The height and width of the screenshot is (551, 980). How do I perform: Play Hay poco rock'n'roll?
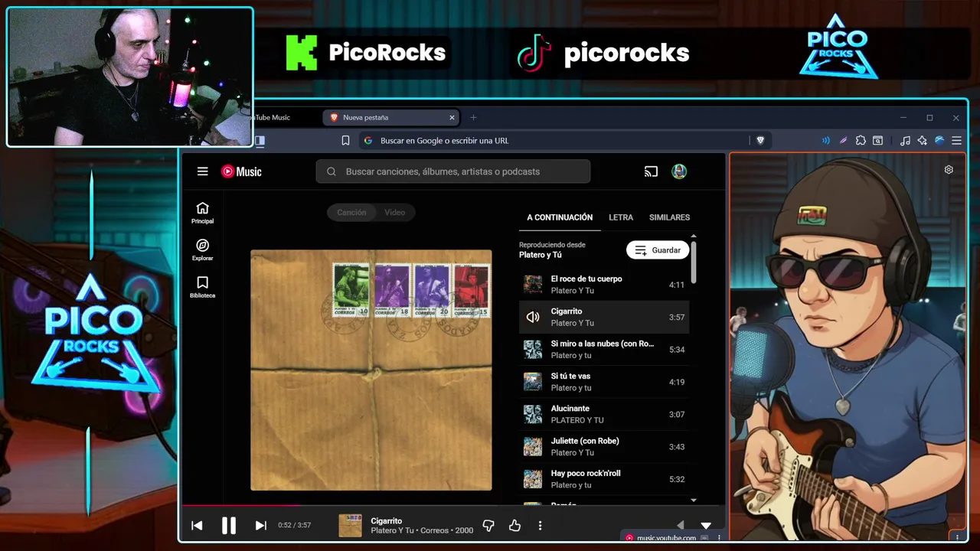604,479
